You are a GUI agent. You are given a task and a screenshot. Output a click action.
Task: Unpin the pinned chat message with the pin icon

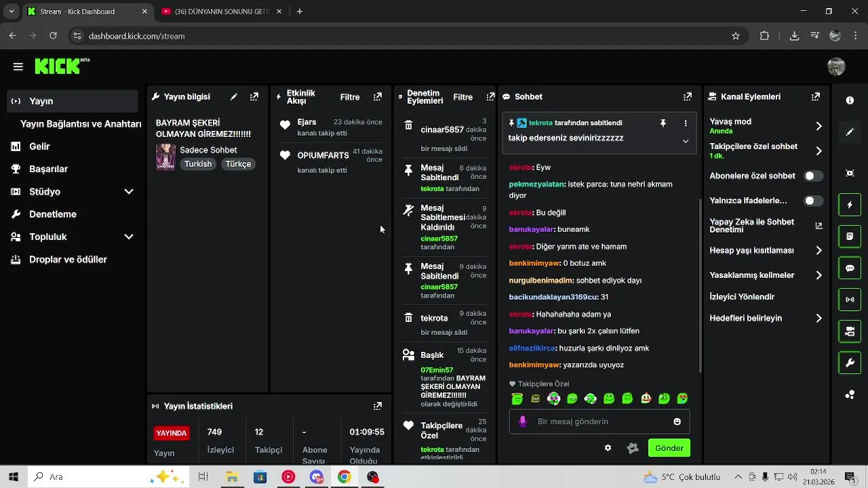click(663, 123)
